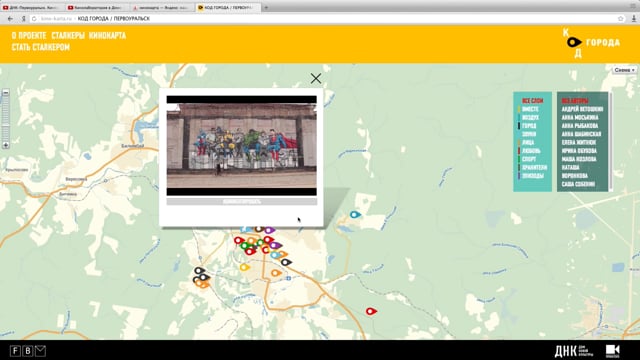Select the isolated red marker southeast of town
This screenshot has height=360, width=640.
[x=371, y=311]
